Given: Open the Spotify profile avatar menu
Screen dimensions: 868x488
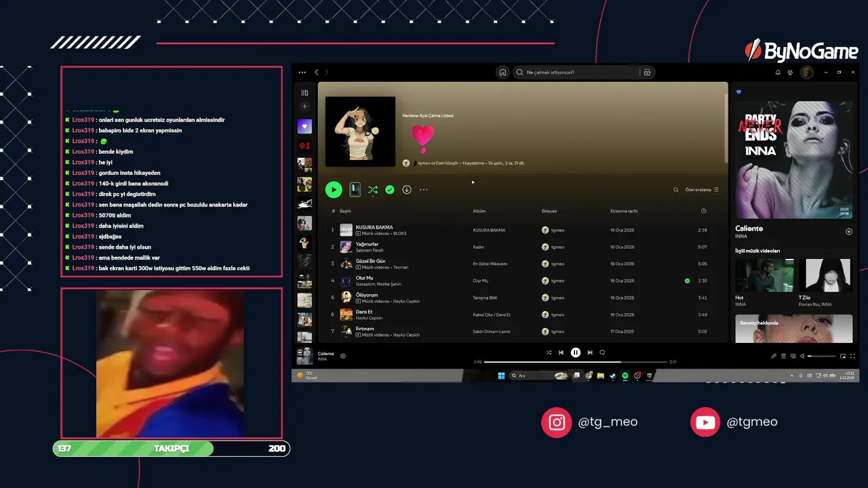Looking at the screenshot, I should click(x=806, y=72).
